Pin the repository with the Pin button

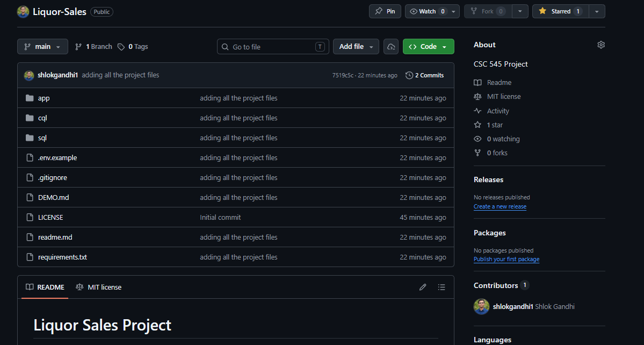385,11
